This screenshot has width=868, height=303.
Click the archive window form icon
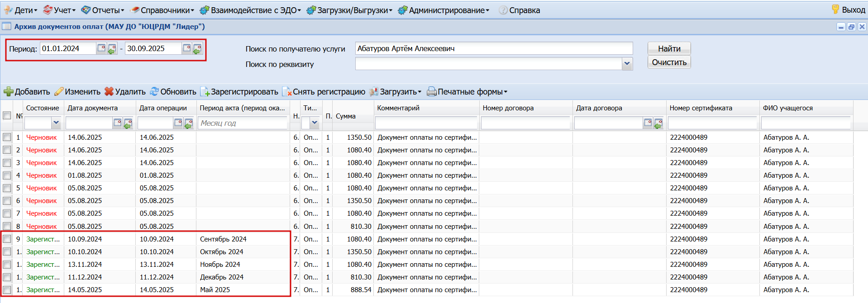pos(6,26)
